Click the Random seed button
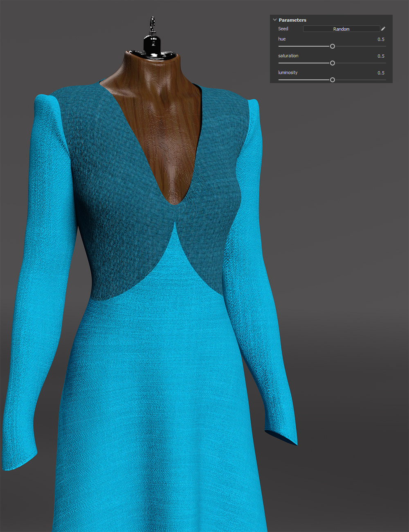The image size is (409, 532). (x=342, y=29)
